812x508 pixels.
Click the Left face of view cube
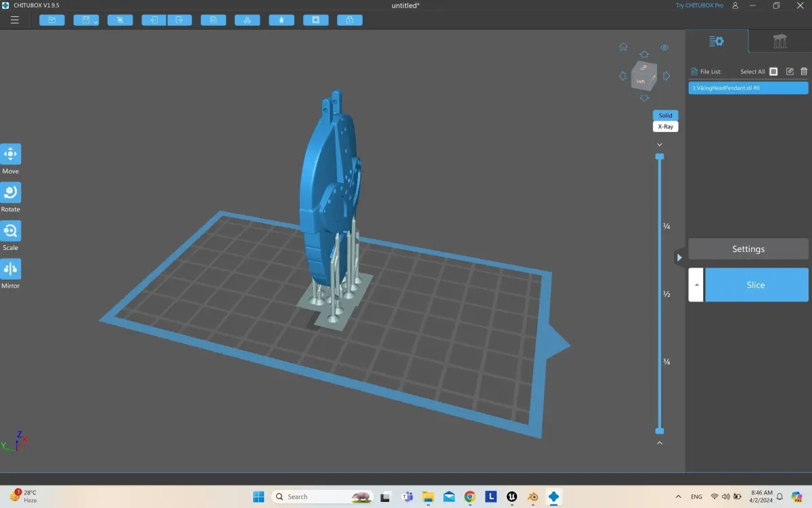tap(640, 81)
